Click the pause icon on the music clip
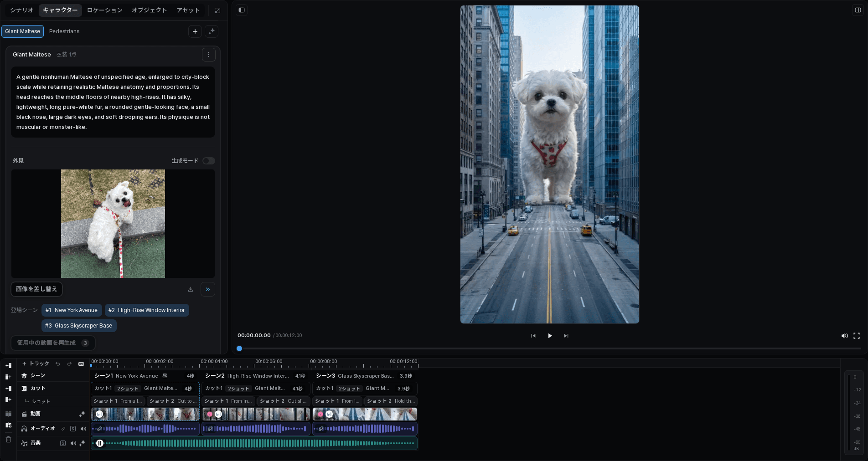Viewport: 868px width, 461px height. tap(100, 443)
